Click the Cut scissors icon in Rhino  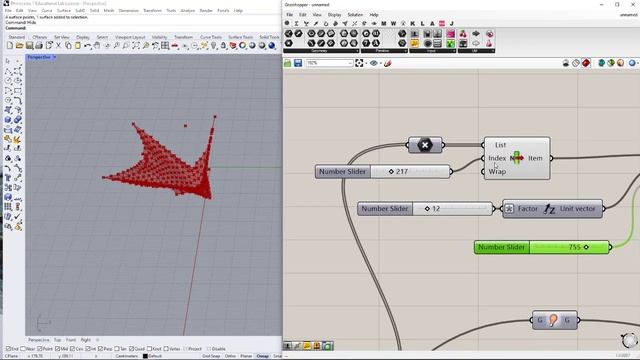(x=58, y=46)
